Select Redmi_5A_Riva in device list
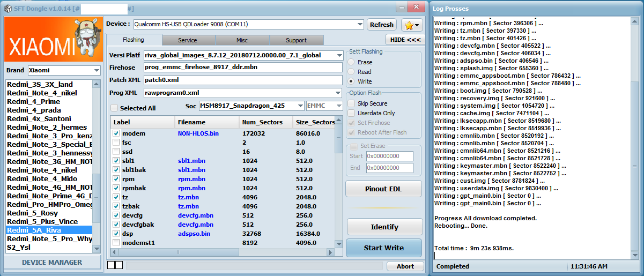 coord(49,230)
